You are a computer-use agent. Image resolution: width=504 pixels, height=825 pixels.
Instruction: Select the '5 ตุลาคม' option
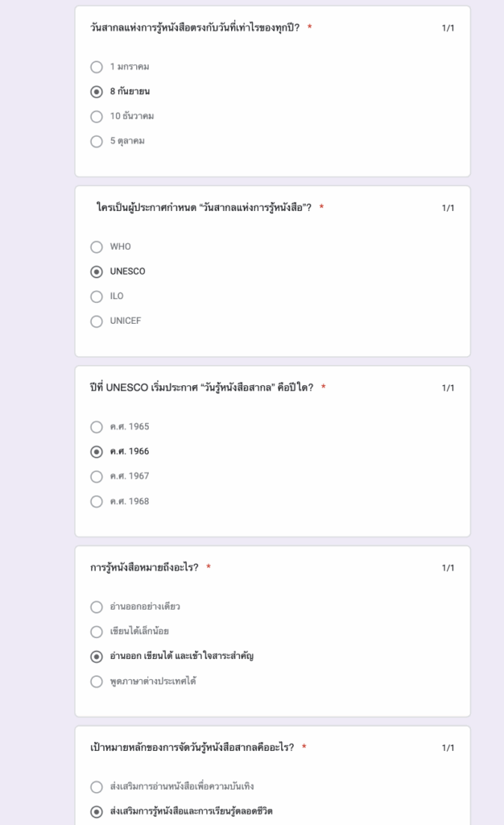97,142
